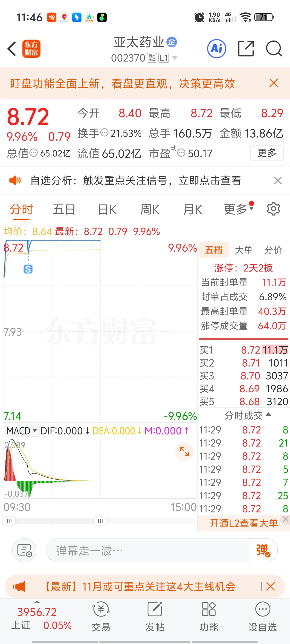Expand the 上证 index bar arrow
This screenshot has height=644, width=290.
click(37, 602)
